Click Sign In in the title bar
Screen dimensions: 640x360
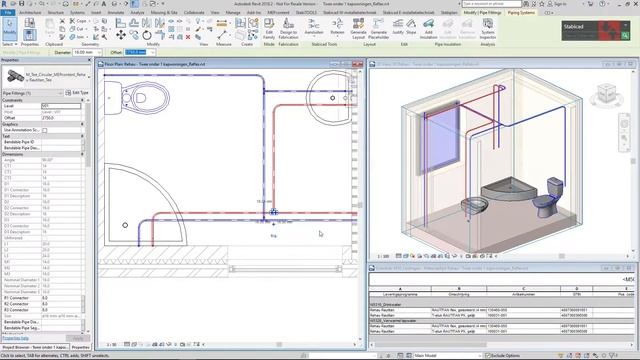(557, 4)
